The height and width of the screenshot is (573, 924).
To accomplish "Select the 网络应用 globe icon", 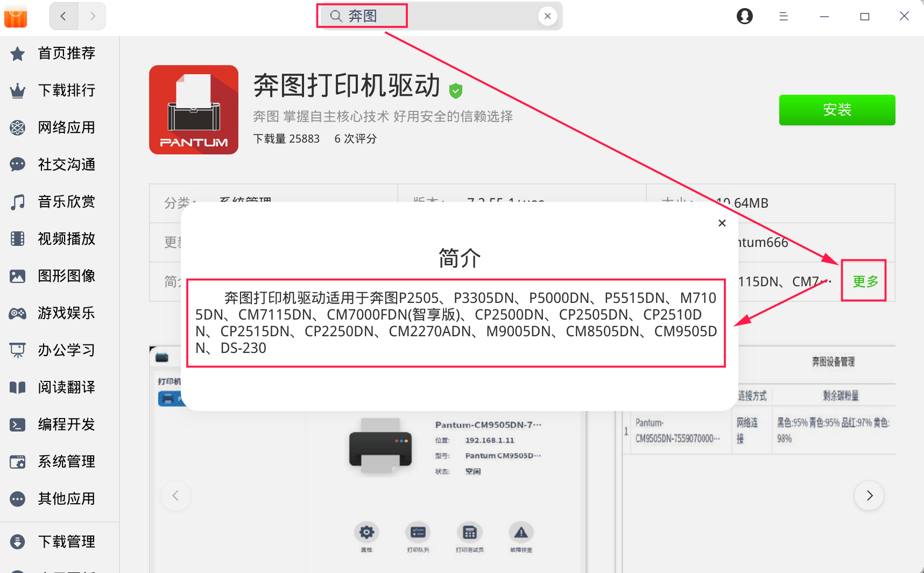I will [x=18, y=128].
